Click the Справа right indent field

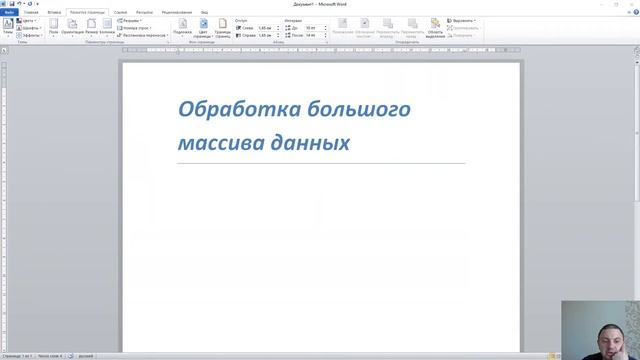point(267,36)
